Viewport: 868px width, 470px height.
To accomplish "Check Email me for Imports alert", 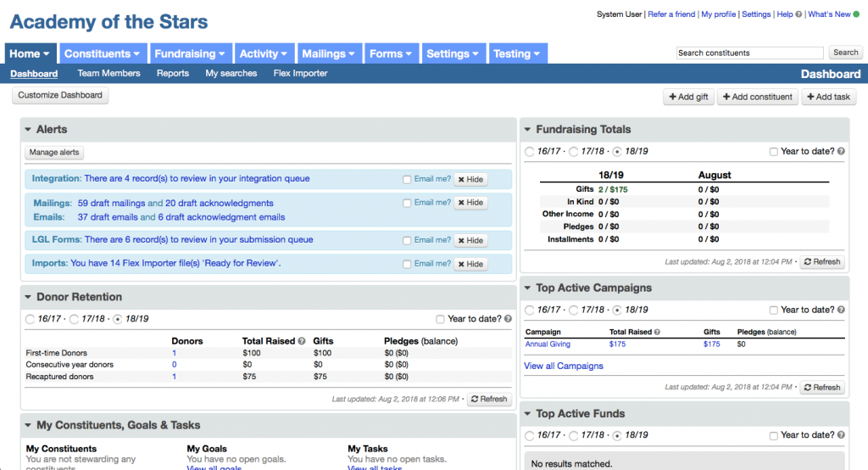I will (407, 265).
